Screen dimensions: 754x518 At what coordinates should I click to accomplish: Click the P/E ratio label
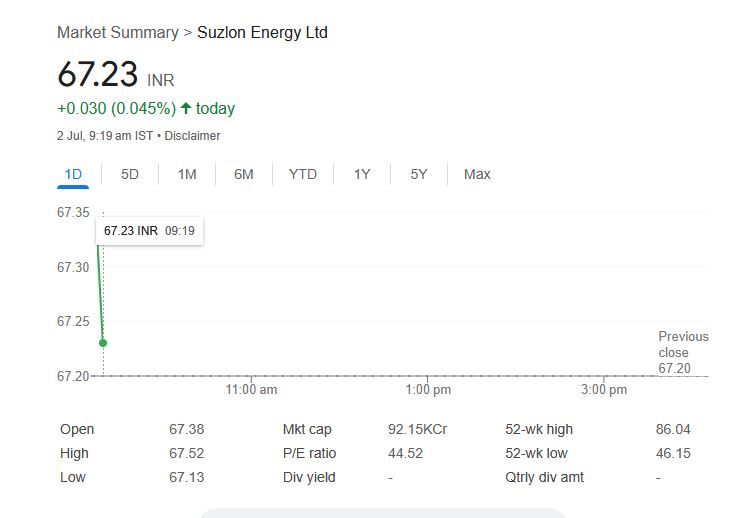point(310,453)
